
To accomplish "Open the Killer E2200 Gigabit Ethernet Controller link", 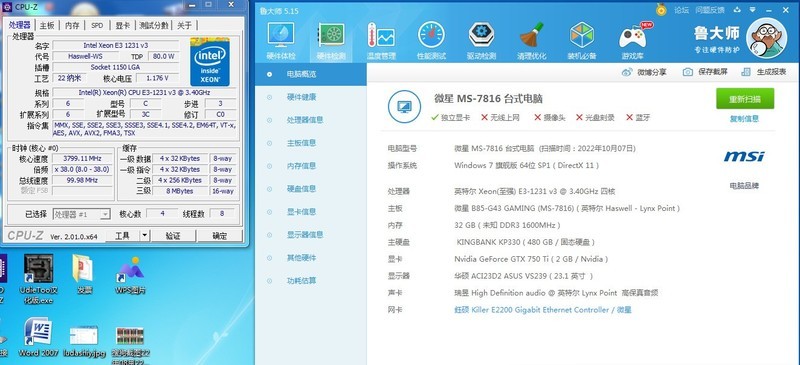I will (543, 310).
